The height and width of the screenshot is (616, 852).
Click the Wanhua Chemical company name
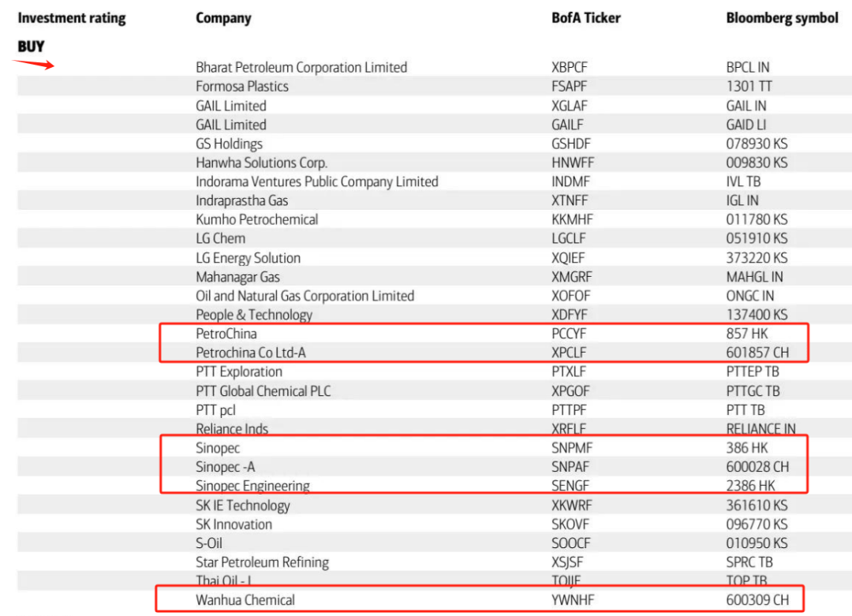tap(245, 600)
